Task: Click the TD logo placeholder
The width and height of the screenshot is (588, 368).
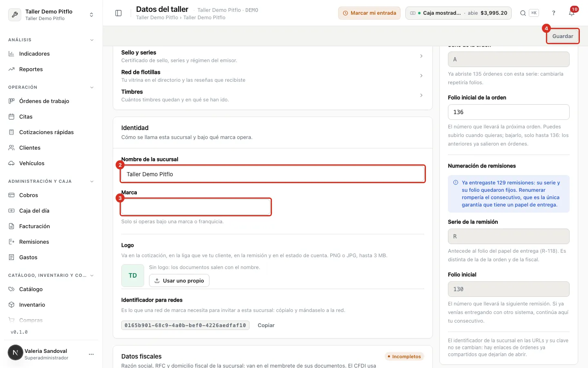Action: click(133, 276)
